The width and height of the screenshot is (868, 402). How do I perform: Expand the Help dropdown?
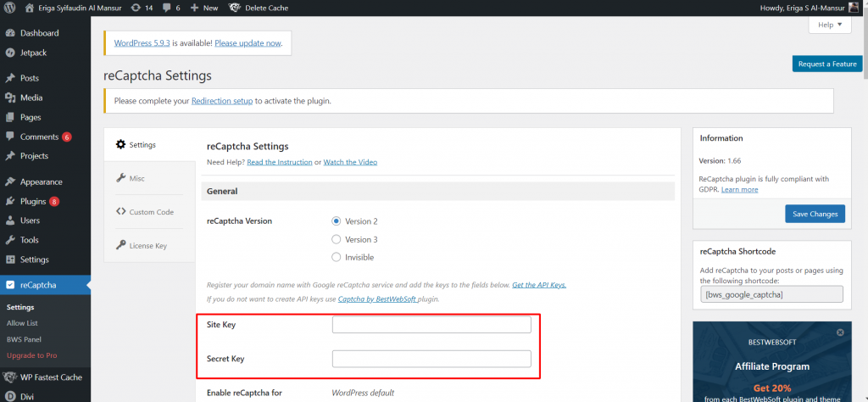click(830, 25)
